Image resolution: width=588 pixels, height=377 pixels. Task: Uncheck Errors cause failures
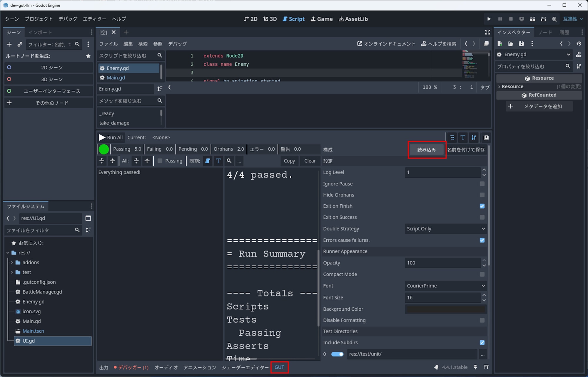coord(482,240)
